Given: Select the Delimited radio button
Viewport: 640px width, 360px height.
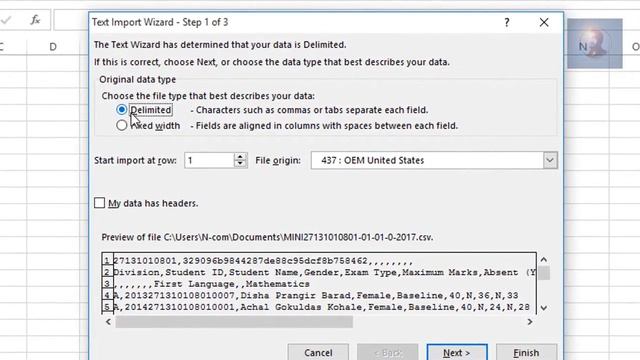Looking at the screenshot, I should point(121,109).
